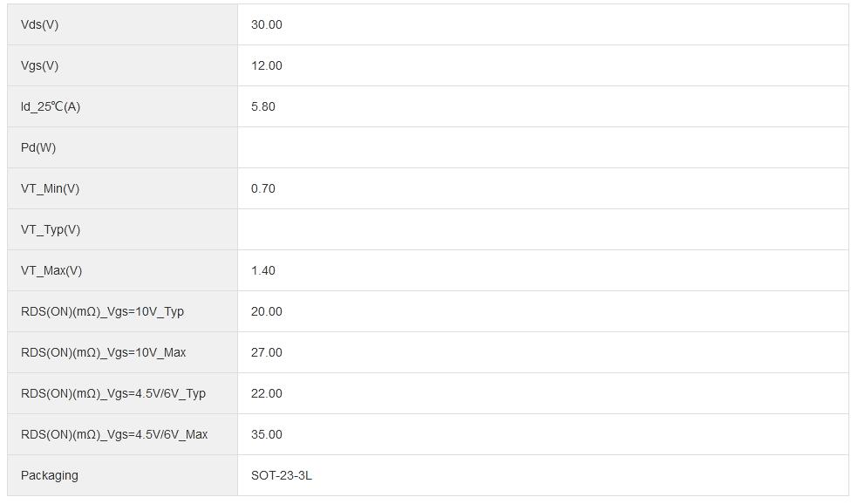
Task: Select the 1.40 VT_Max value
Action: coord(263,270)
